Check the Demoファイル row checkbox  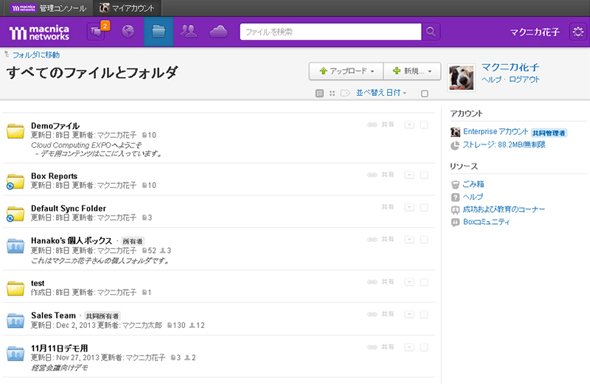tap(424, 124)
